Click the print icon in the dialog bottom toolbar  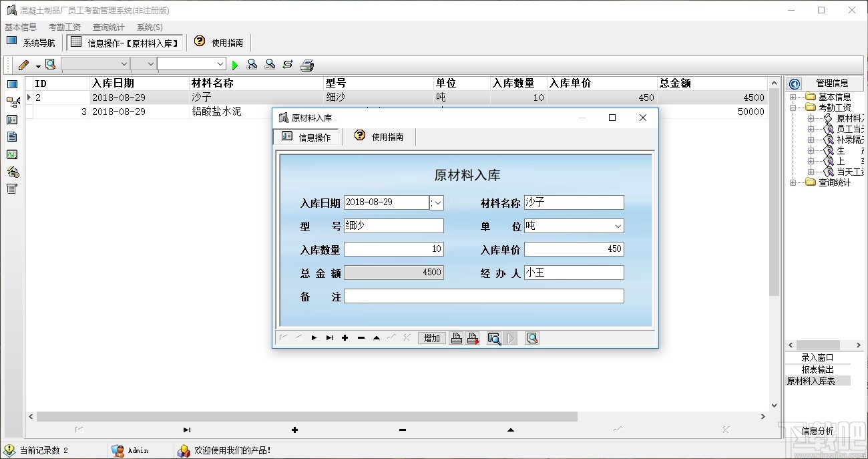[x=457, y=338]
